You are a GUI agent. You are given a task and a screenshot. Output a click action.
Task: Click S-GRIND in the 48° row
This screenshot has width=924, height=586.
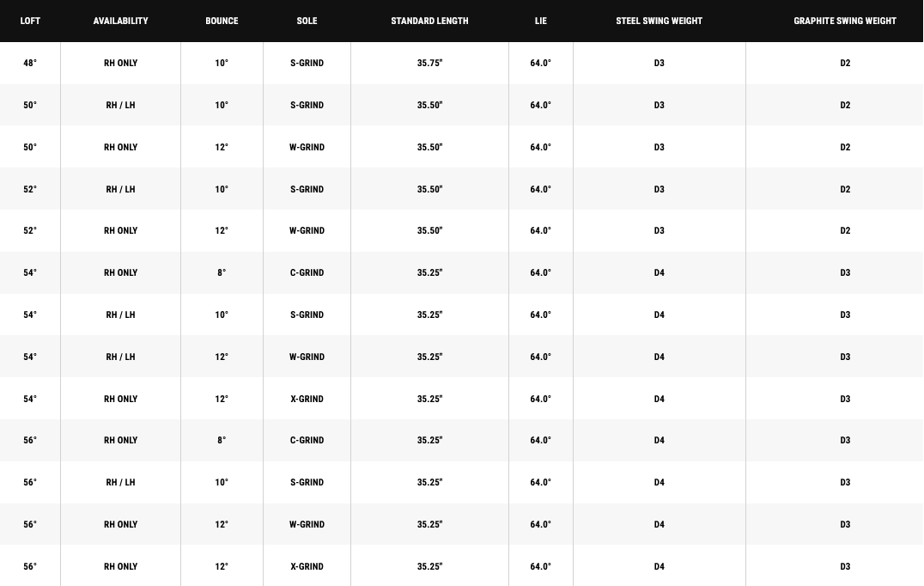click(307, 63)
